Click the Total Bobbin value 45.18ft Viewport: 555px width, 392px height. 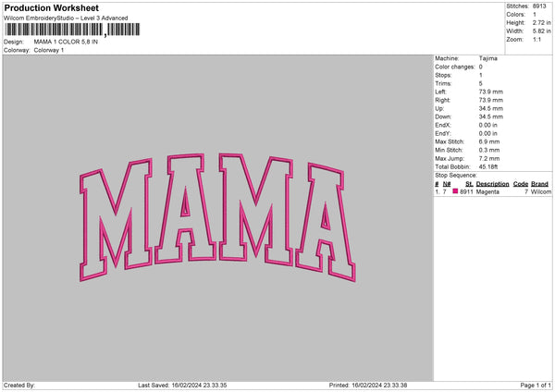tap(488, 166)
